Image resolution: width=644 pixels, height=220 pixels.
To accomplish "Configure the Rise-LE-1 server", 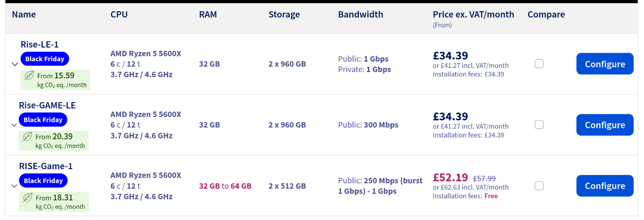I will [x=604, y=64].
